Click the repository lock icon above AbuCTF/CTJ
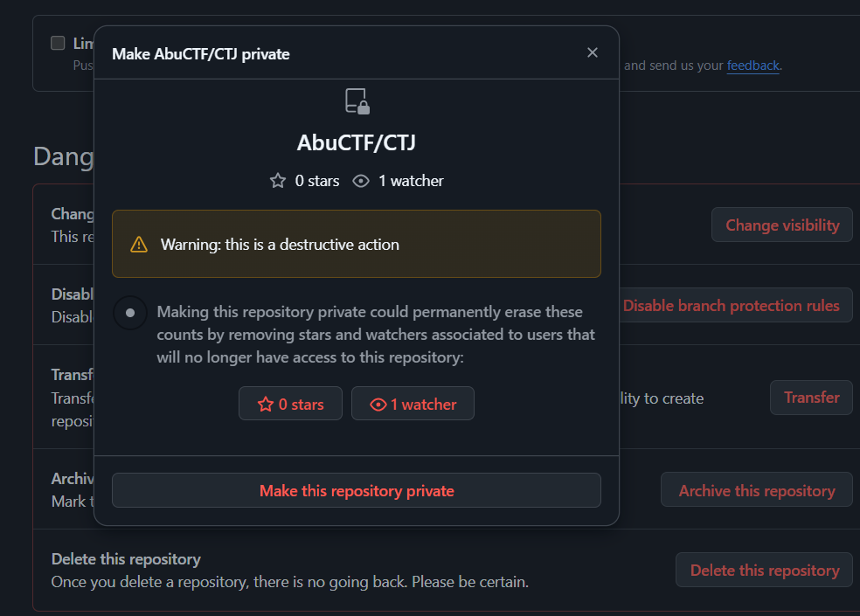860x616 pixels. (357, 100)
